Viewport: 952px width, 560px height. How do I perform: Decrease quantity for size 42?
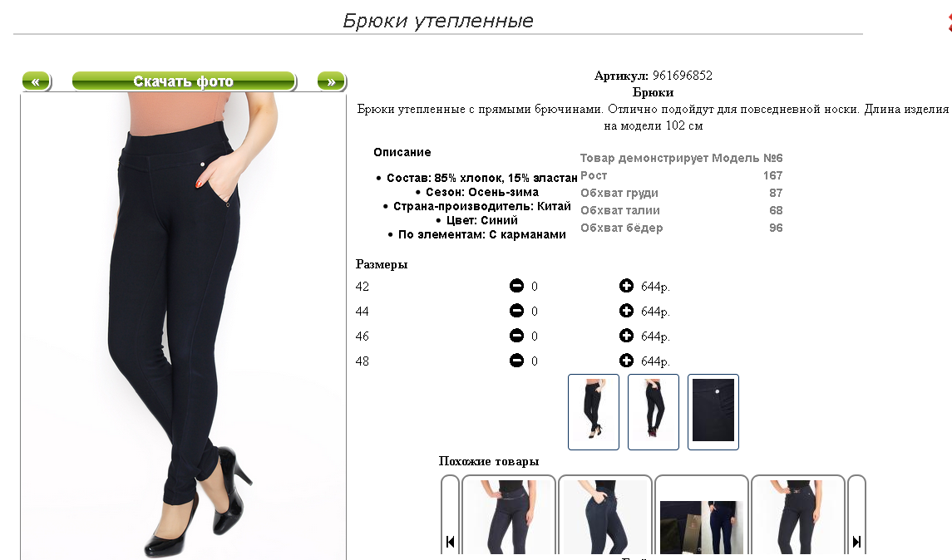point(516,286)
